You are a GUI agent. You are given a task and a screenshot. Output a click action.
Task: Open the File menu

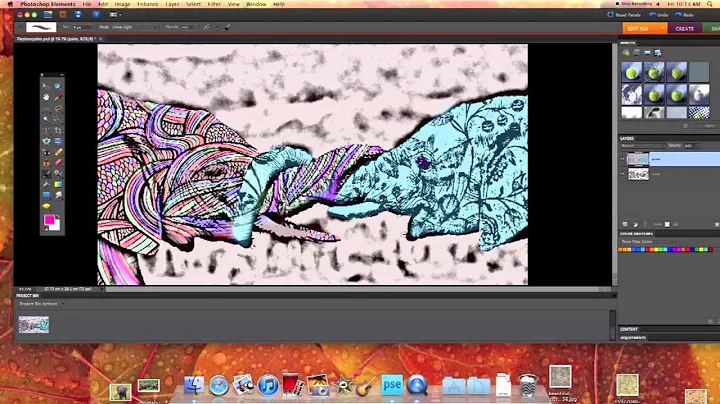click(87, 4)
